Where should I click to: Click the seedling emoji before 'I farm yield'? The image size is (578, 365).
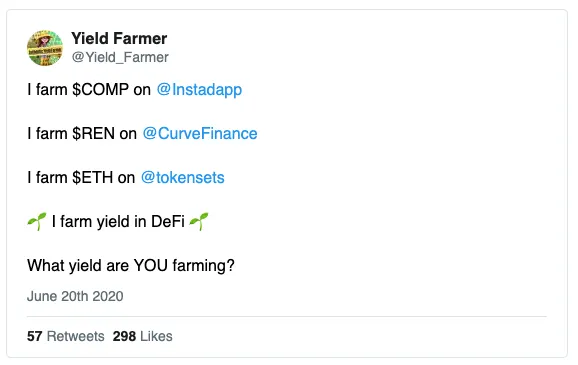click(x=37, y=222)
